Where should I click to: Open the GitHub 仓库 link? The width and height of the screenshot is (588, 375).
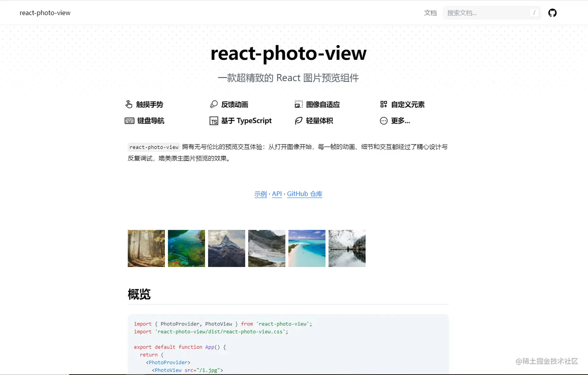point(304,194)
